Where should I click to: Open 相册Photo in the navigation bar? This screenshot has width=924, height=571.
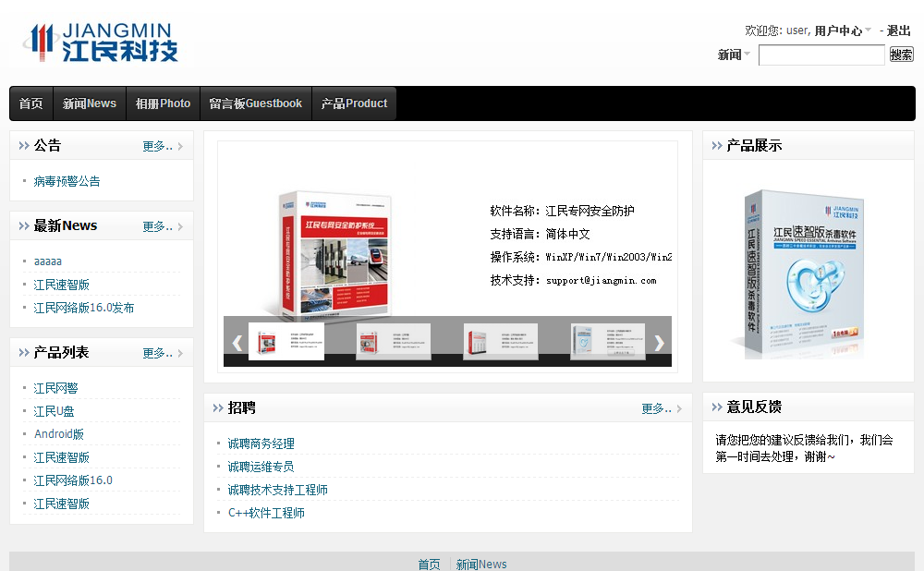164,103
